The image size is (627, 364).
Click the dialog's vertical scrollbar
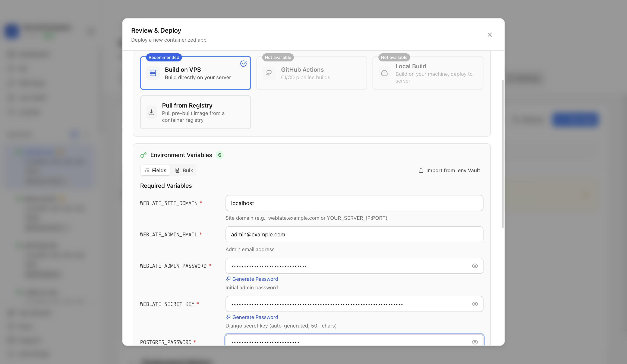pyautogui.click(x=502, y=154)
